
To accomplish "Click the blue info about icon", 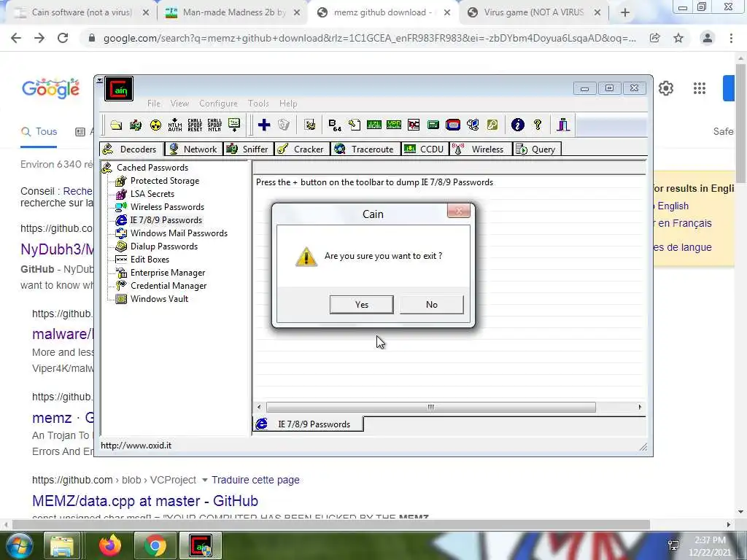I will (517, 125).
